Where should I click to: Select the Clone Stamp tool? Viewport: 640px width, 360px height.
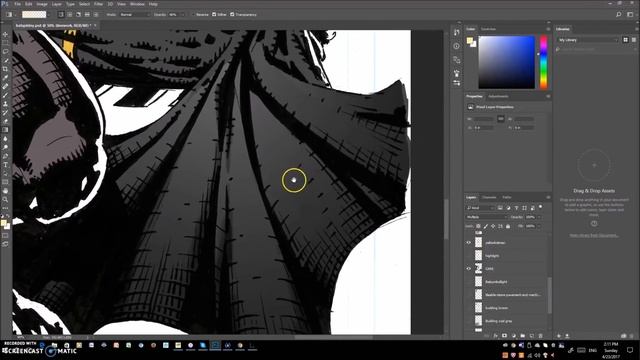[x=5, y=104]
